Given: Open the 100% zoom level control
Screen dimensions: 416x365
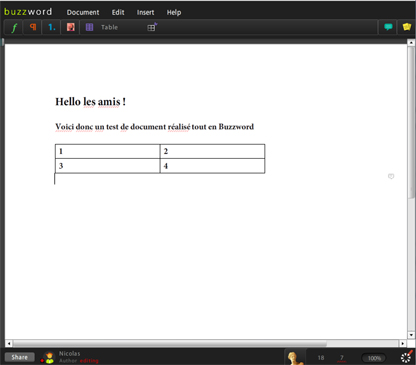Looking at the screenshot, I should pos(374,358).
